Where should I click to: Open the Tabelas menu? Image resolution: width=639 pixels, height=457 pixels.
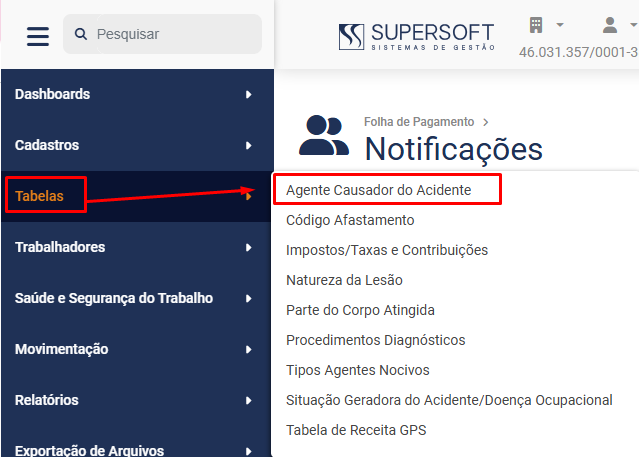point(39,196)
